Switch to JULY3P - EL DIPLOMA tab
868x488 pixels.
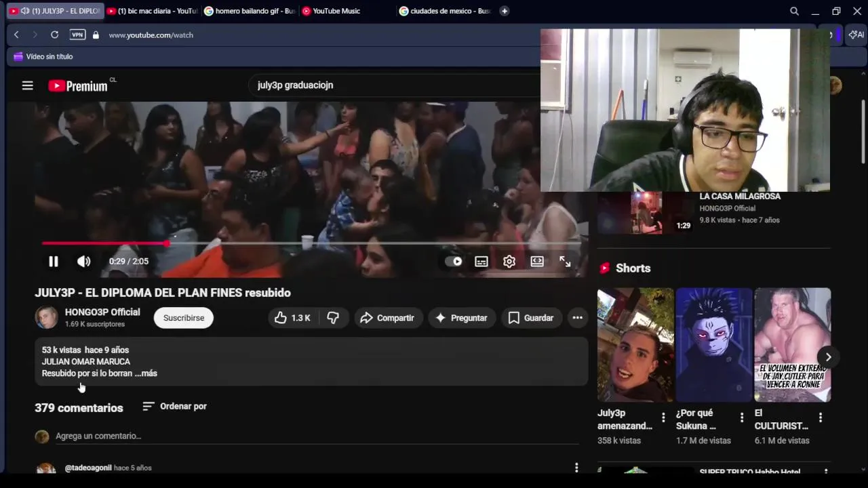click(54, 11)
